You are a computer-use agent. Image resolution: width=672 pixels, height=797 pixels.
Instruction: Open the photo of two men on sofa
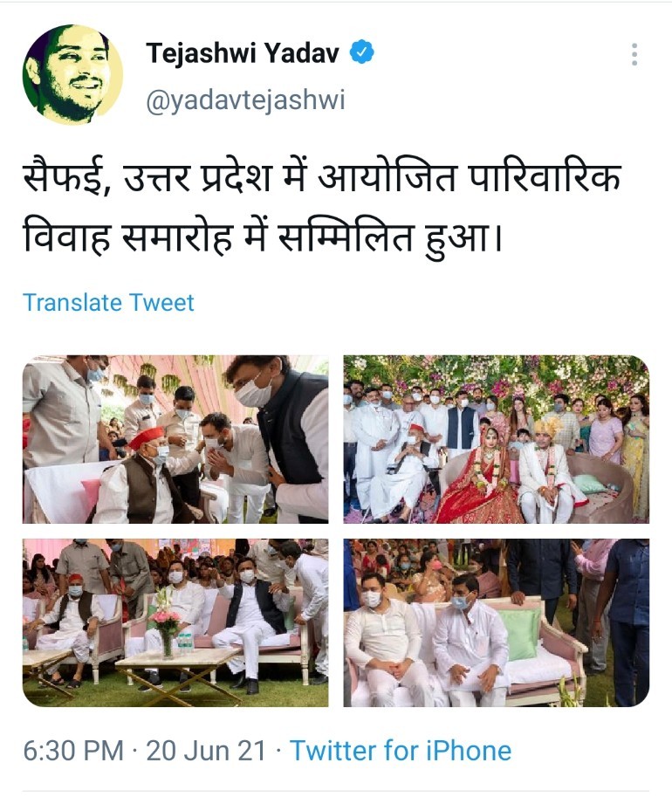[x=496, y=622]
